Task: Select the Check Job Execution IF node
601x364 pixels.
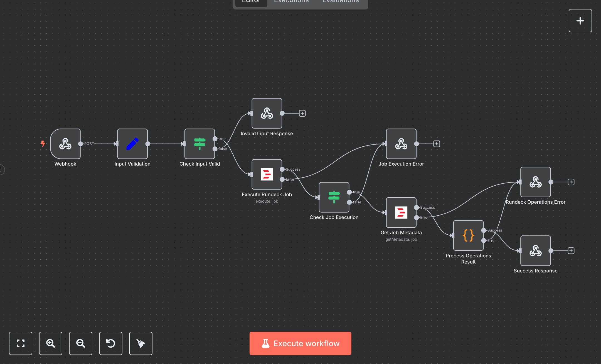Action: (x=334, y=198)
